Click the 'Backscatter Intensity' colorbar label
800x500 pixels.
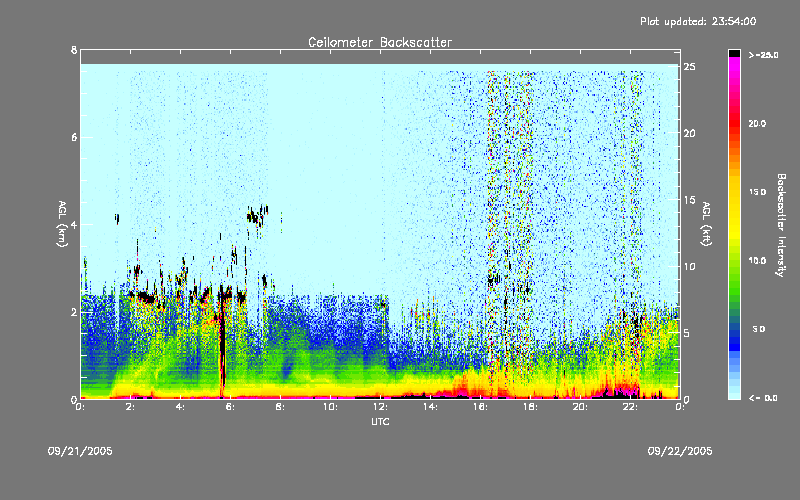click(x=781, y=225)
